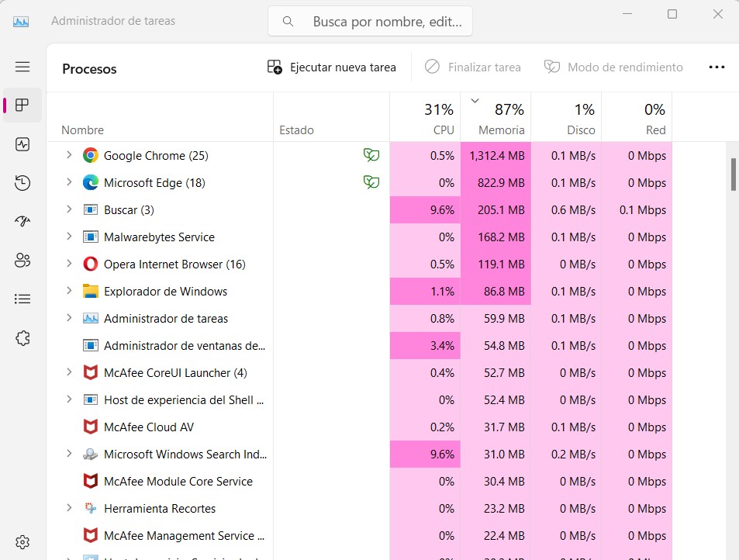Click the McAfee CoreUI Launcher shield icon

pyautogui.click(x=91, y=372)
